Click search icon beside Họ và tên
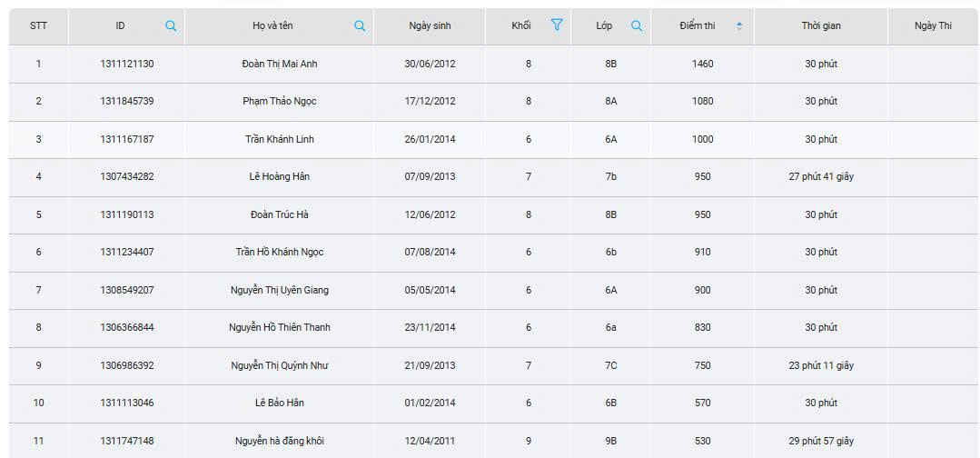 [x=360, y=26]
